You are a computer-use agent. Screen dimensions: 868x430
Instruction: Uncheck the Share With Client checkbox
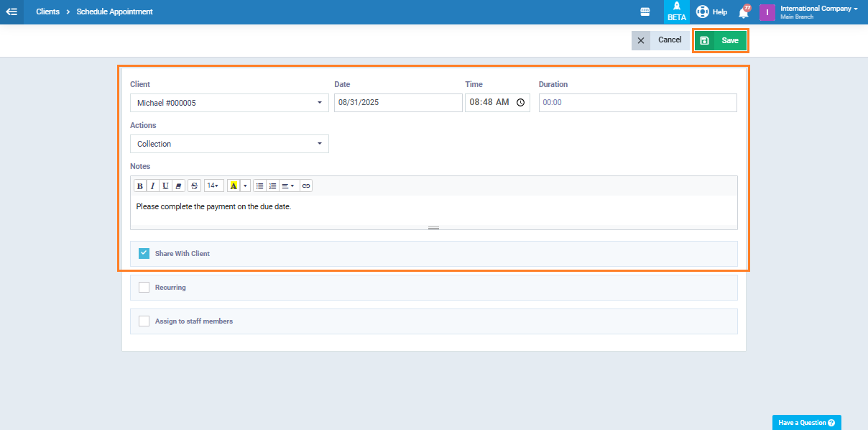pos(144,253)
